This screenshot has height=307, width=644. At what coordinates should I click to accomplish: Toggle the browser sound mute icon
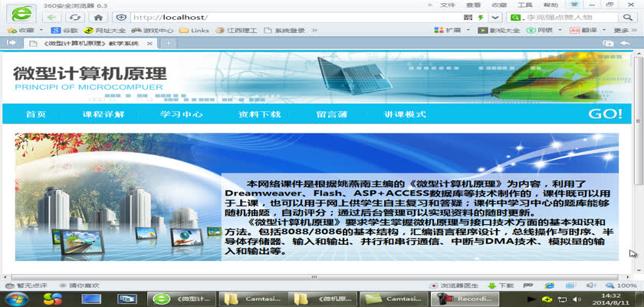591,286
